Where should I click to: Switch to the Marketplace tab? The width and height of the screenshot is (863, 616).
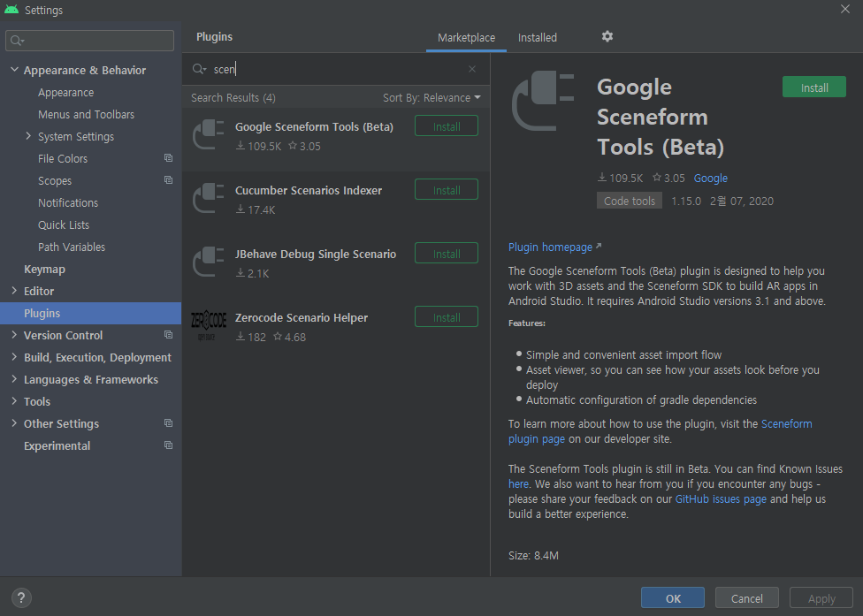466,37
